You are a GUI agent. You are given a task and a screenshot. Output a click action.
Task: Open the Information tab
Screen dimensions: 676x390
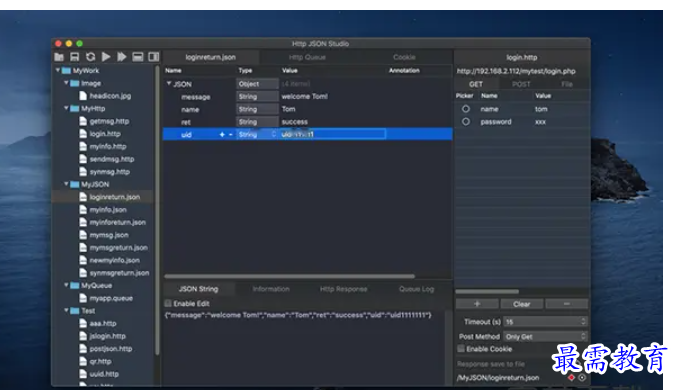pyautogui.click(x=271, y=289)
